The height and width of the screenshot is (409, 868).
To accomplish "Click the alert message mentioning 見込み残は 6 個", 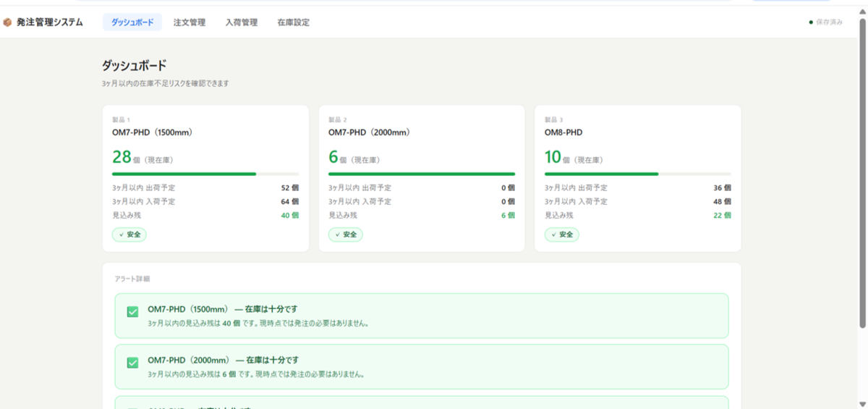I will coord(256,375).
